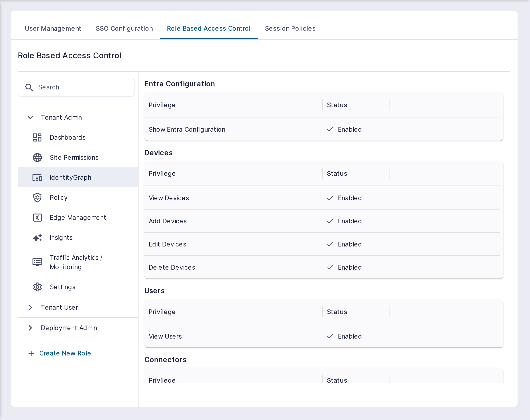Click the Tenant User label
This screenshot has width=530, height=420.
59,307
